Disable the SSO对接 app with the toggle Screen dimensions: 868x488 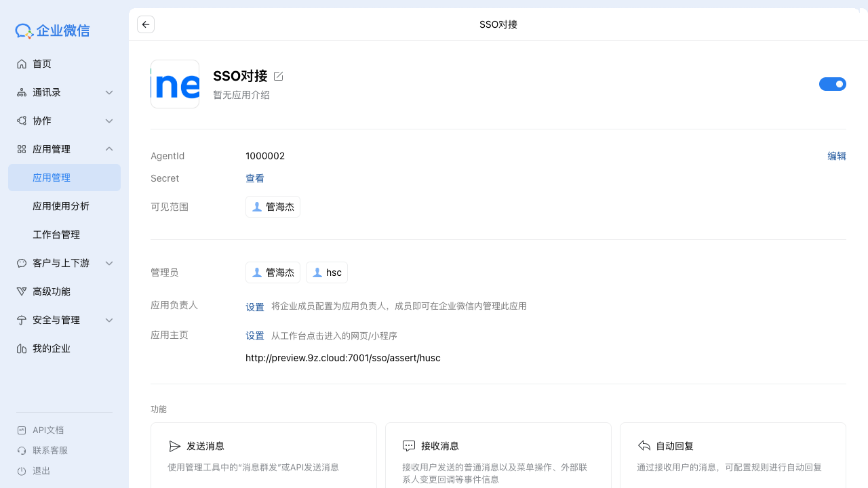click(833, 83)
